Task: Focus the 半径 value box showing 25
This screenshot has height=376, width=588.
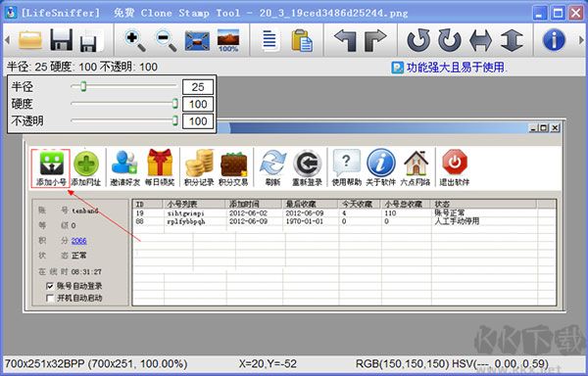Action: click(198, 87)
